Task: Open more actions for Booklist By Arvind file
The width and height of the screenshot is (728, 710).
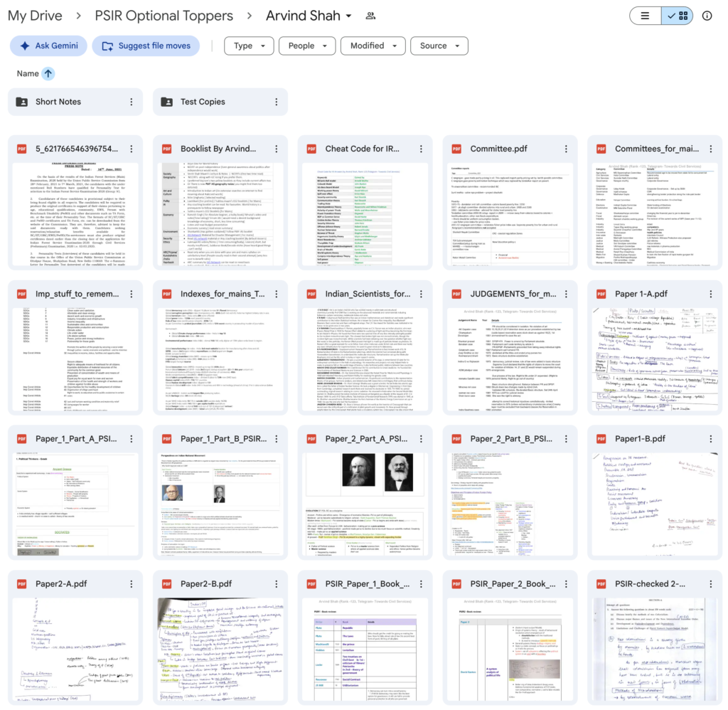Action: (x=277, y=149)
